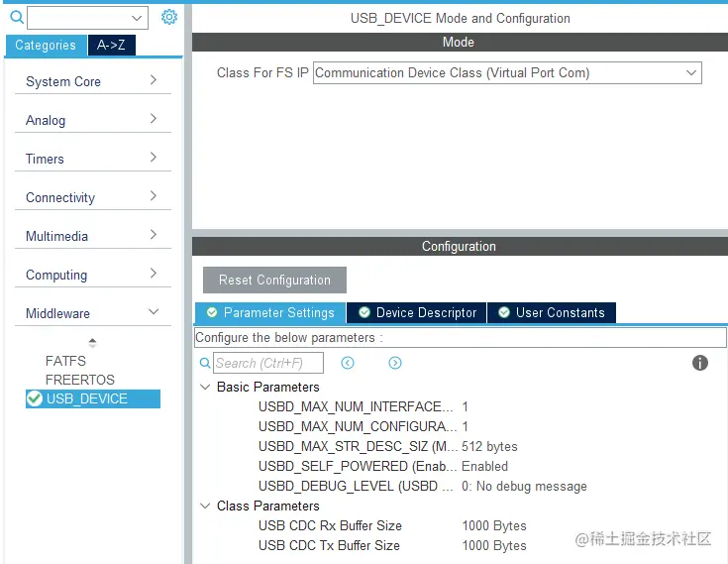
Task: Click the Mode section header
Action: click(x=460, y=42)
